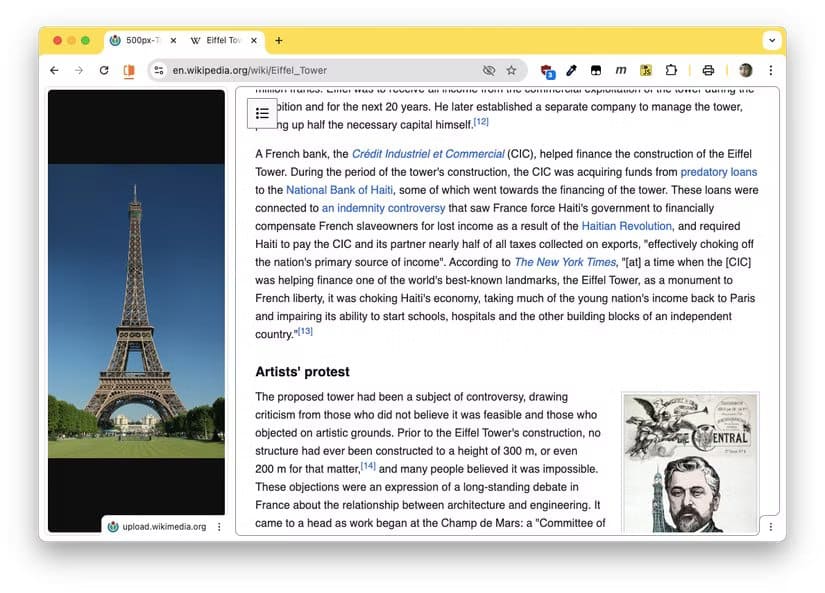
Task: Open the three-dot menu under the image panel
Action: [218, 526]
